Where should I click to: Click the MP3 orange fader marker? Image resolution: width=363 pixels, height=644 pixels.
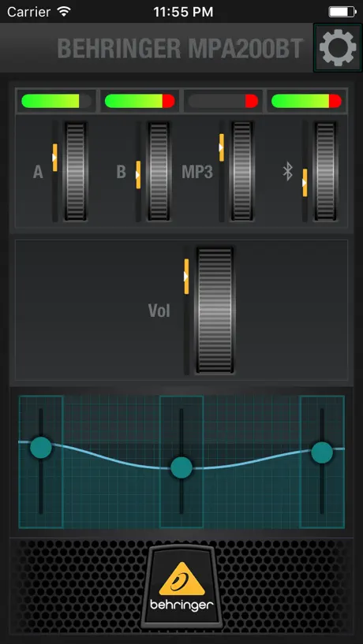click(x=222, y=147)
